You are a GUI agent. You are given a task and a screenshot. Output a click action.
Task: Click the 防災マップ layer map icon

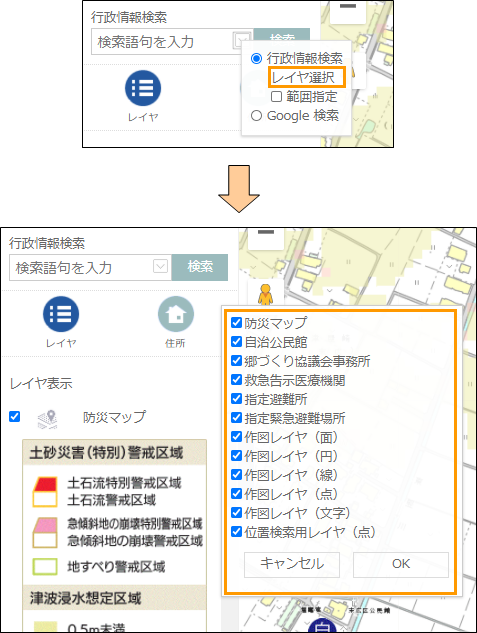pyautogui.click(x=47, y=419)
